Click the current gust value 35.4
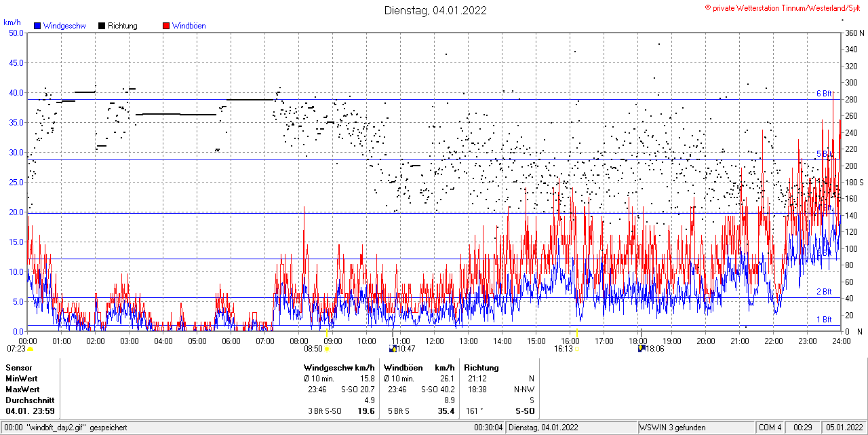This screenshot has width=868, height=435. coord(446,411)
